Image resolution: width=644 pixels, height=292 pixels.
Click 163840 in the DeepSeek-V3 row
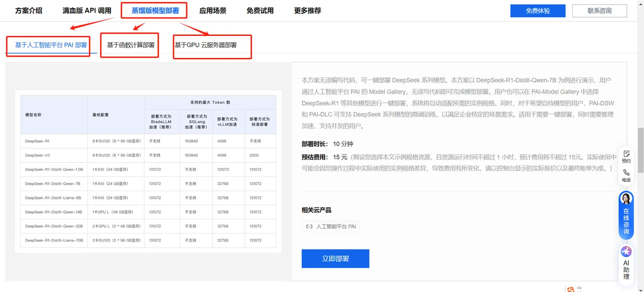(191, 155)
